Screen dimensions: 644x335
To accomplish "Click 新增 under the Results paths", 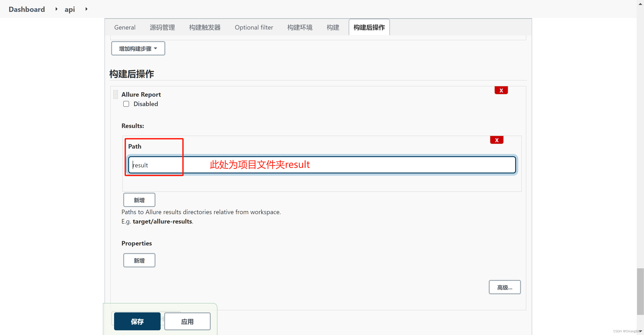I will tap(139, 200).
